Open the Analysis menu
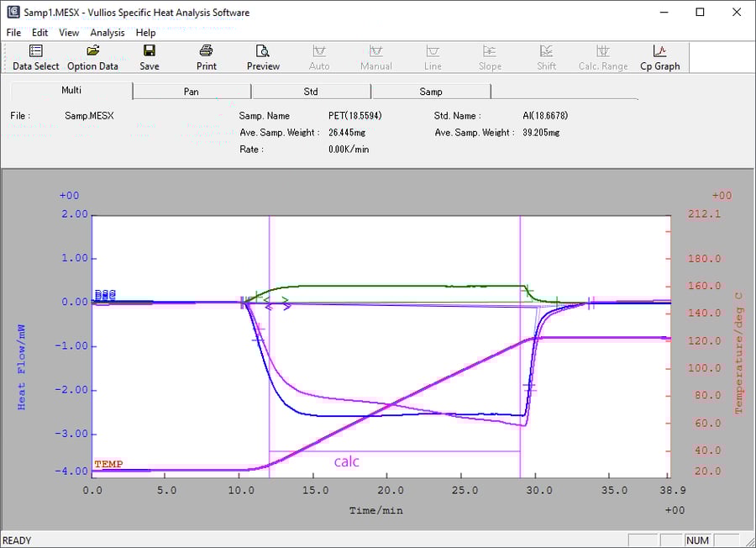Screen dimensions: 756x548 [x=107, y=33]
